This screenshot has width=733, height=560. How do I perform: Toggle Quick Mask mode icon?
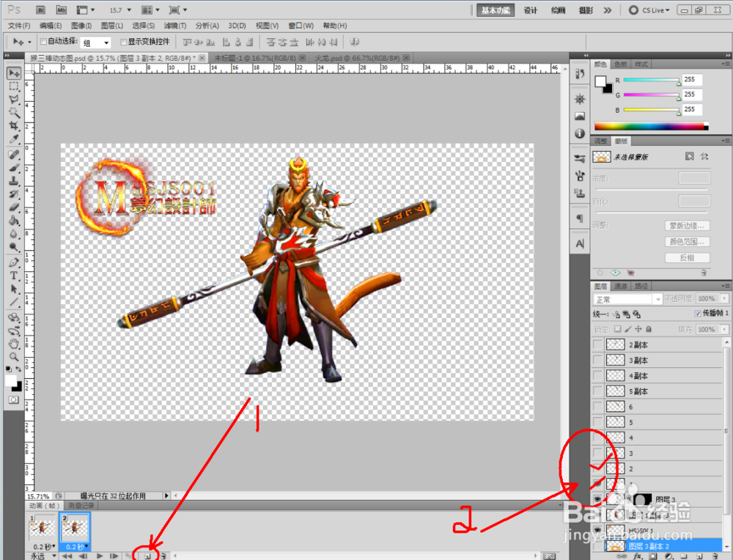click(x=13, y=400)
